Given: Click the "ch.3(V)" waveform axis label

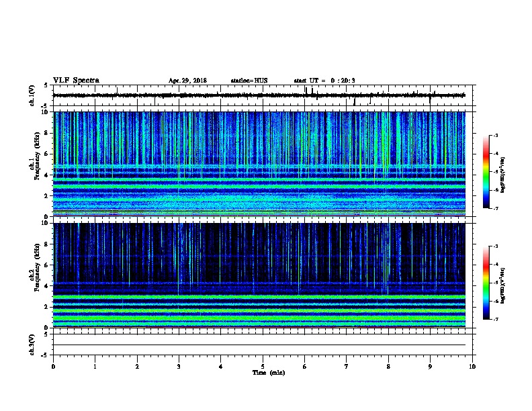Looking at the screenshot, I should coord(32,345).
